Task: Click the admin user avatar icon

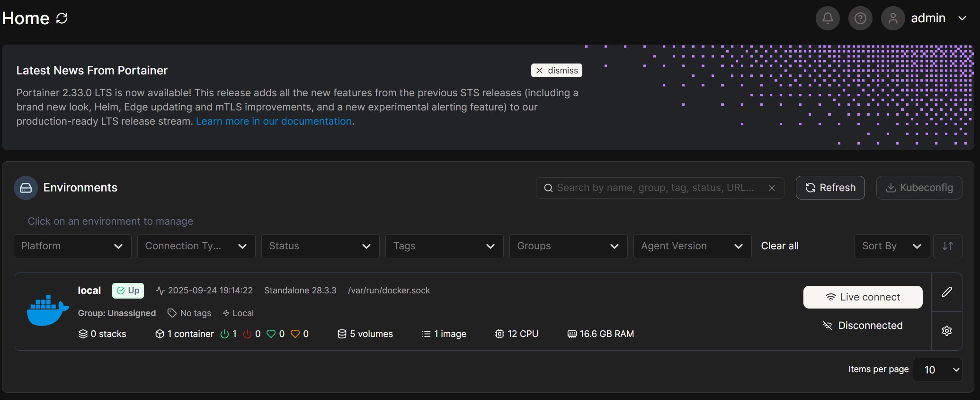Action: (x=892, y=18)
